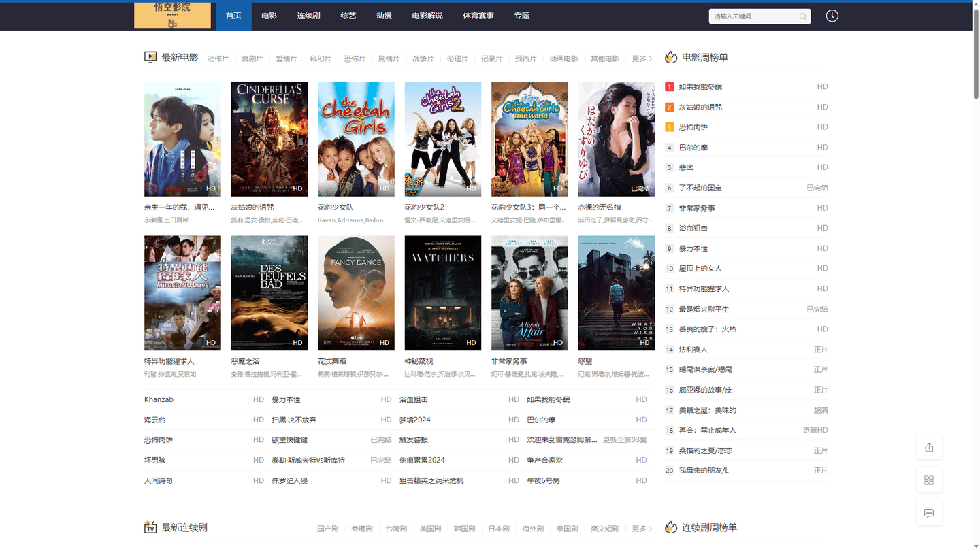Open the 体育赛事 tab
980x551 pixels.
coord(478,16)
